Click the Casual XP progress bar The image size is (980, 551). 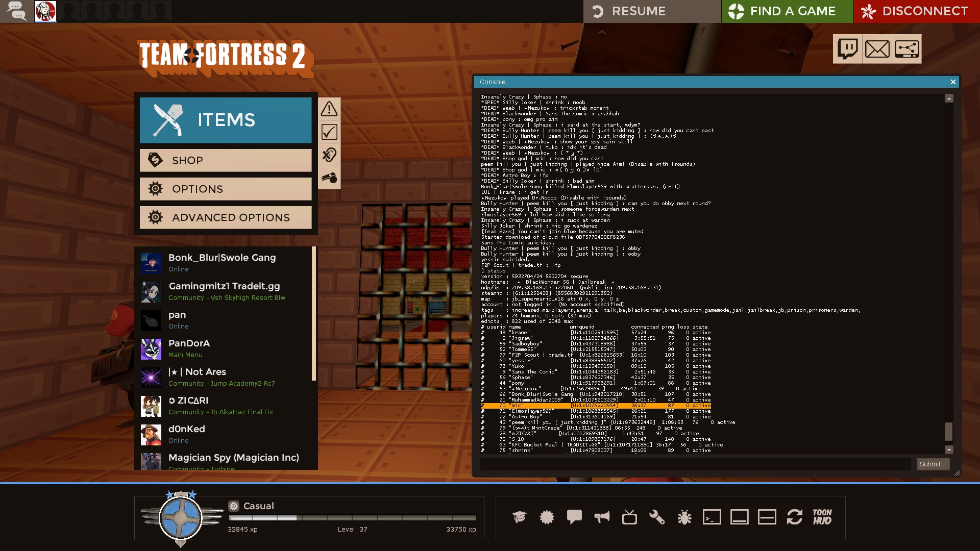(352, 517)
